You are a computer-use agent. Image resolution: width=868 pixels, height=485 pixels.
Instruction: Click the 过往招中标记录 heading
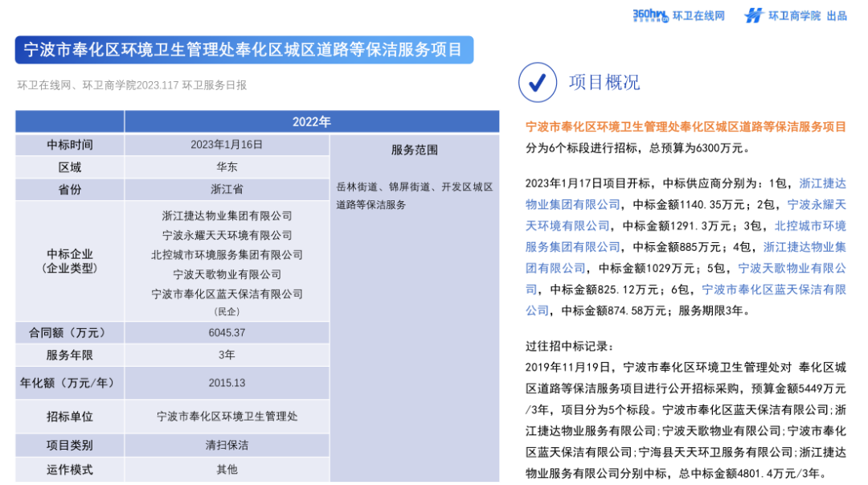(x=570, y=347)
